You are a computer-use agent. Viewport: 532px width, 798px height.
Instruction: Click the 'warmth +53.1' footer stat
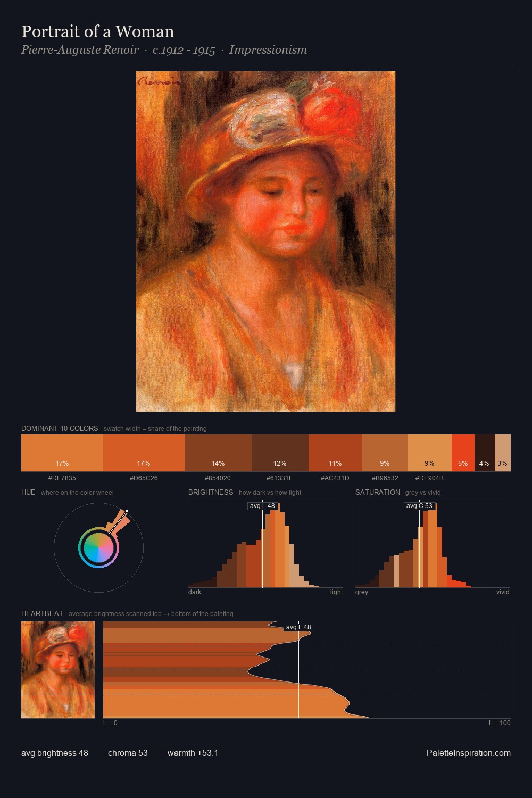coord(193,753)
